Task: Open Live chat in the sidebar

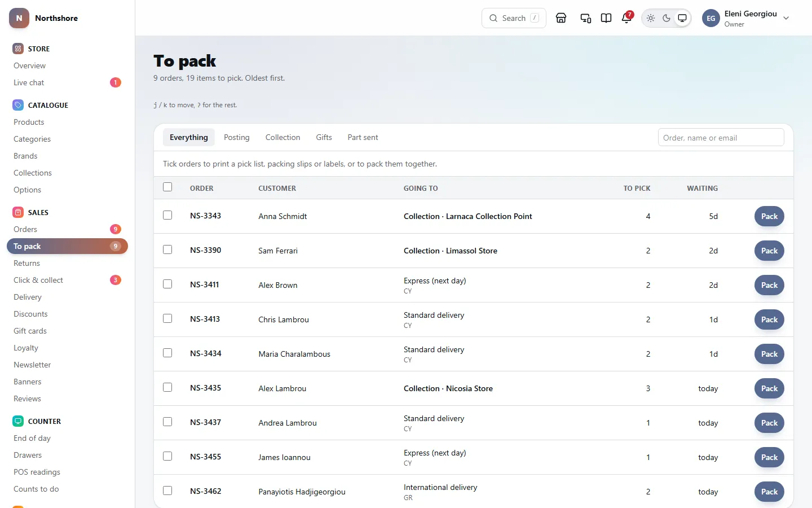Action: tap(67, 82)
